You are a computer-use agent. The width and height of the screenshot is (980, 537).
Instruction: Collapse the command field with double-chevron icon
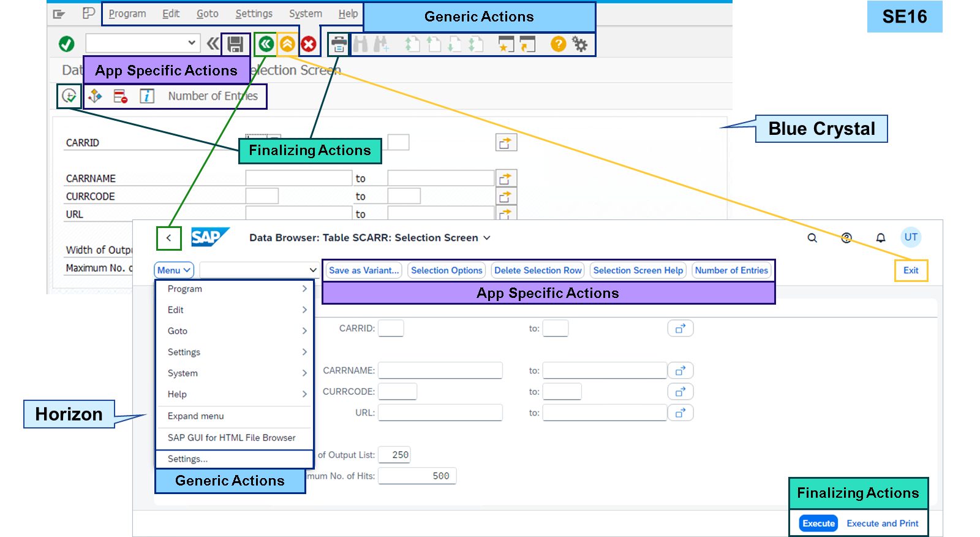point(213,44)
